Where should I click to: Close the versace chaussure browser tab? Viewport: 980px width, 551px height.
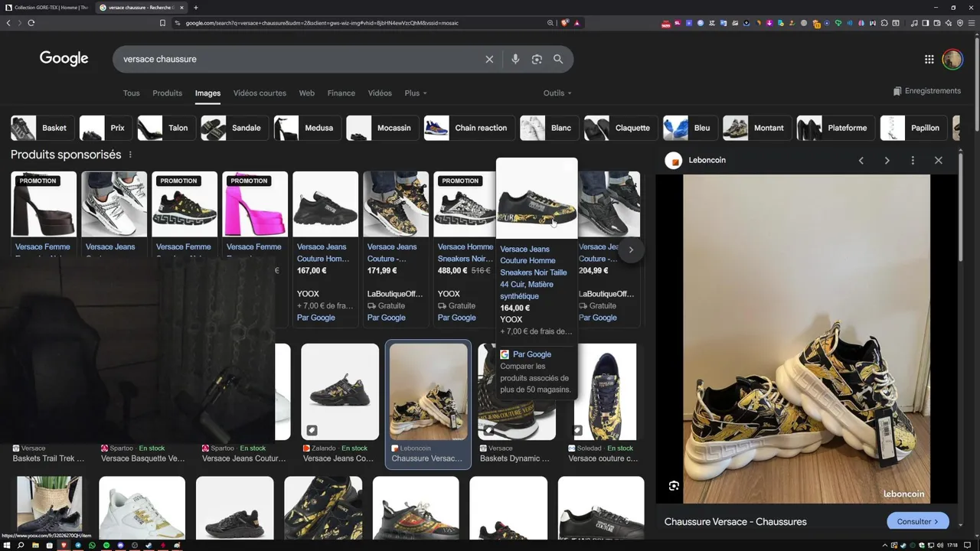pyautogui.click(x=181, y=8)
